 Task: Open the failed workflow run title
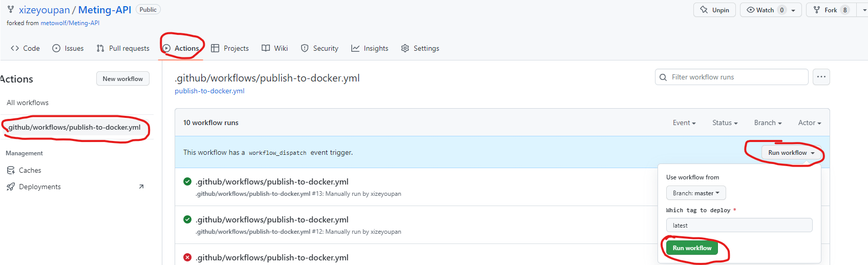click(272, 257)
